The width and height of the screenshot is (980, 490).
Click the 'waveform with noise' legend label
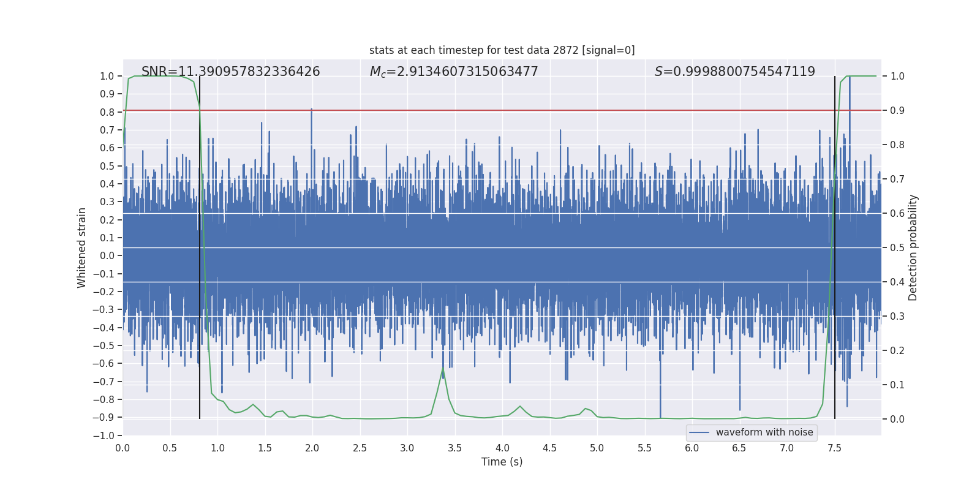pos(764,432)
